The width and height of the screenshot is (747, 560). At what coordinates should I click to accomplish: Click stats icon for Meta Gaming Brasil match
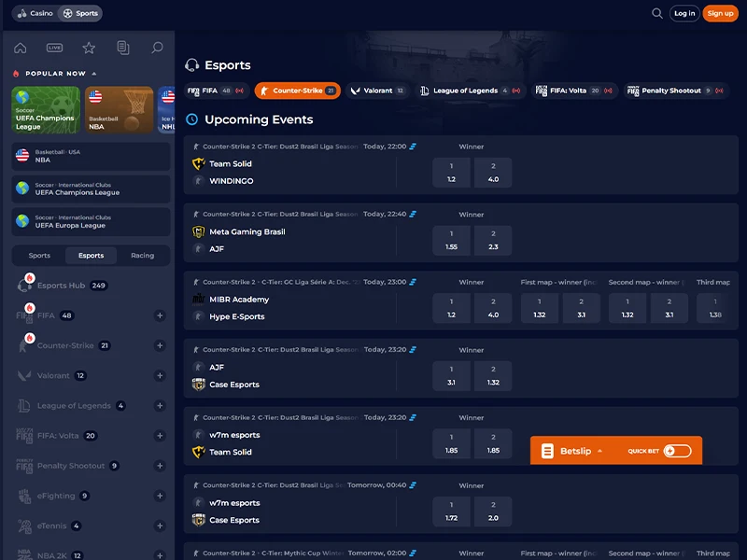tap(413, 215)
